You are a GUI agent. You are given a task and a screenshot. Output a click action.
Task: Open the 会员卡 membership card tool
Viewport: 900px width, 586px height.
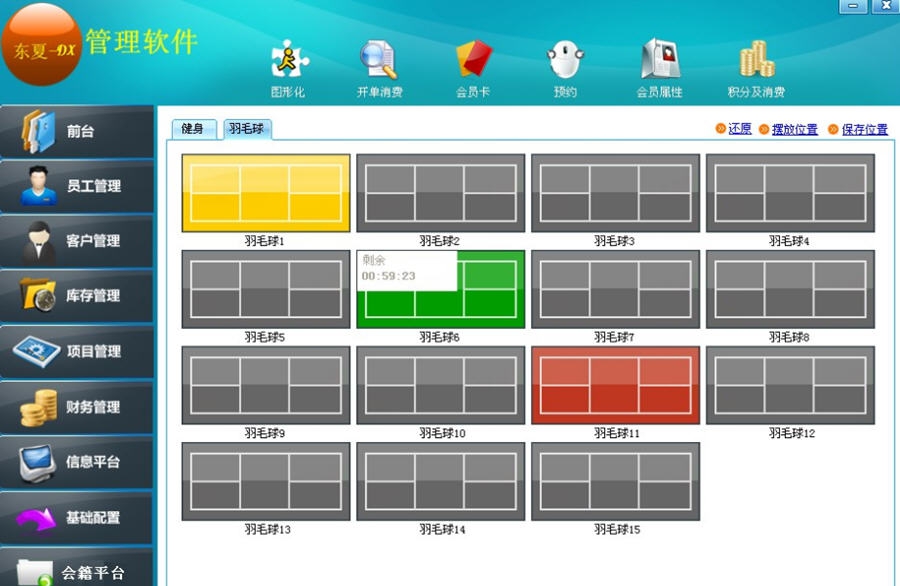coord(473,60)
